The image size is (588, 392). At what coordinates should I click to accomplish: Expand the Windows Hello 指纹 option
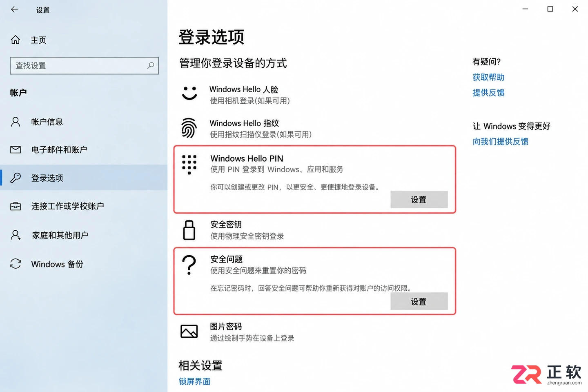(x=244, y=123)
